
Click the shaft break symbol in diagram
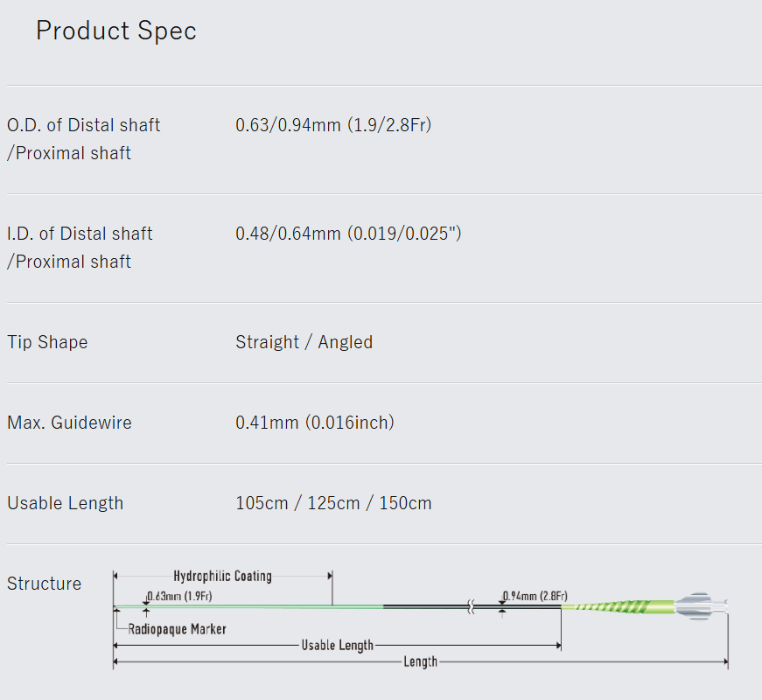(x=472, y=605)
